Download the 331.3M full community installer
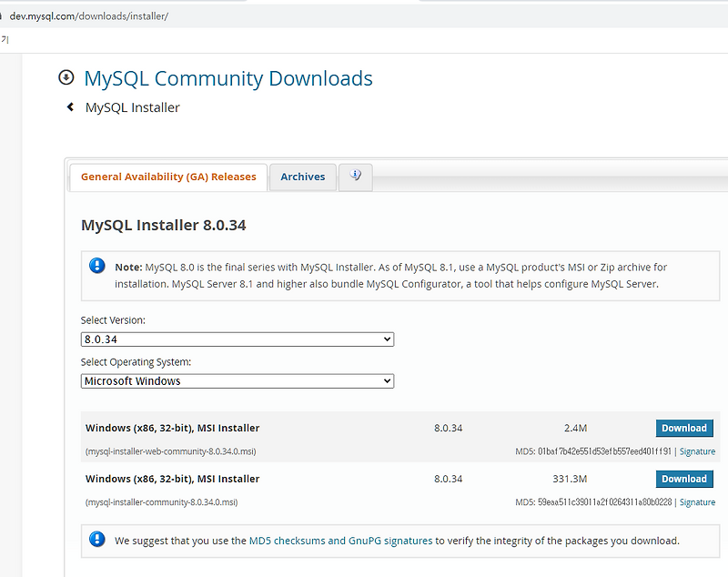This screenshot has width=728, height=577. [683, 479]
